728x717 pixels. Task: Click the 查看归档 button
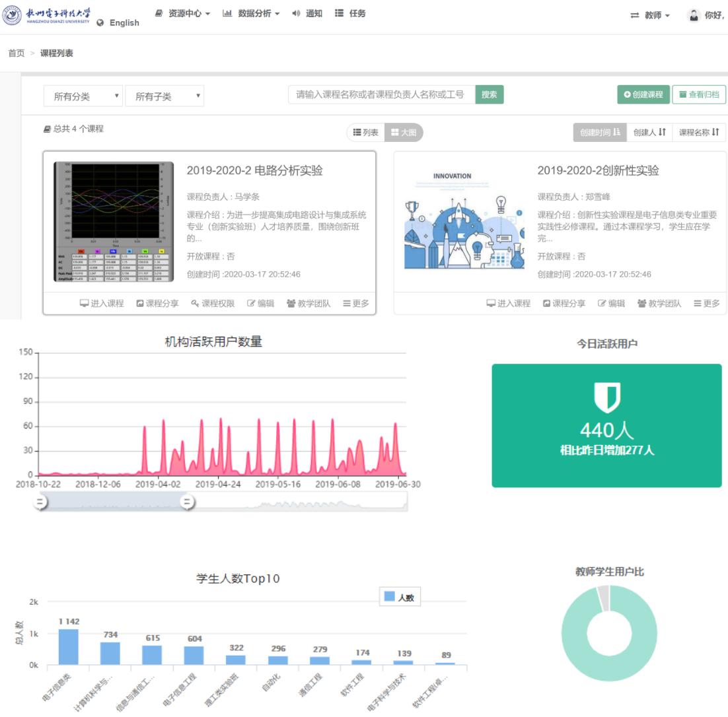(698, 94)
